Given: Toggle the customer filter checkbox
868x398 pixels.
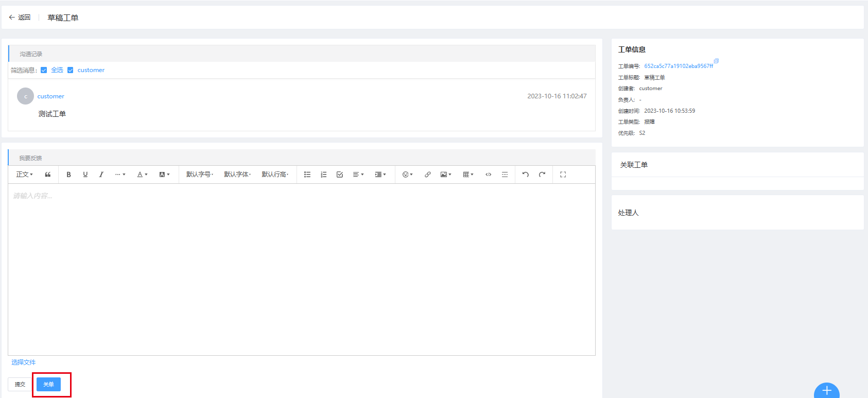Looking at the screenshot, I should click(71, 70).
